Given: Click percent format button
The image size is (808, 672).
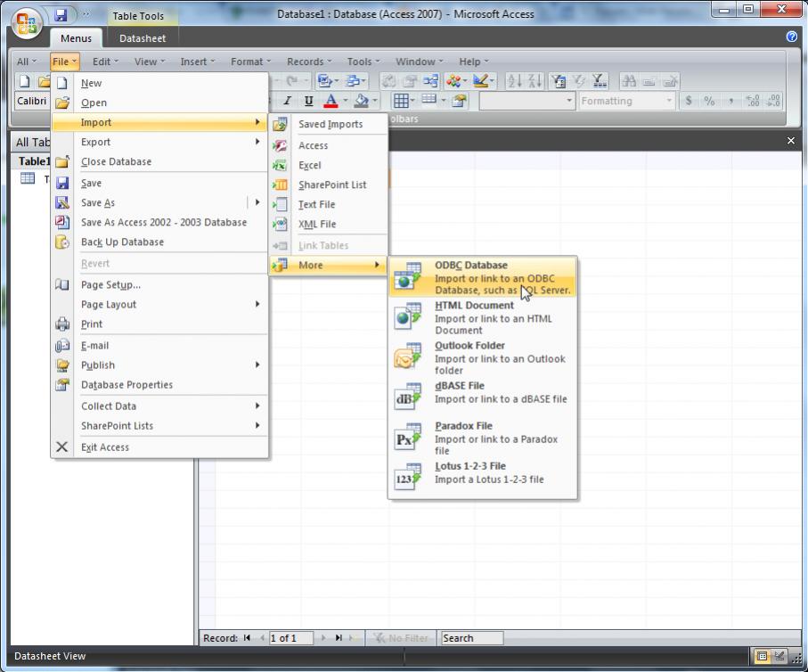Looking at the screenshot, I should pyautogui.click(x=710, y=101).
